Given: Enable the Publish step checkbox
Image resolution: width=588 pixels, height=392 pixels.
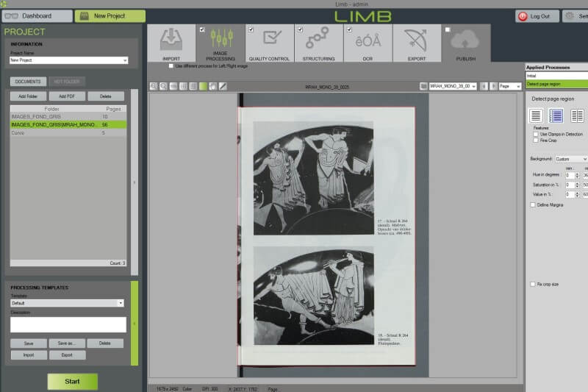Looking at the screenshot, I should (x=448, y=29).
